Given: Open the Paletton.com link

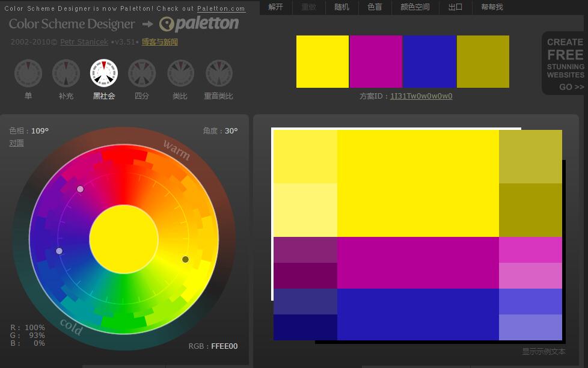Looking at the screenshot, I should click(221, 8).
